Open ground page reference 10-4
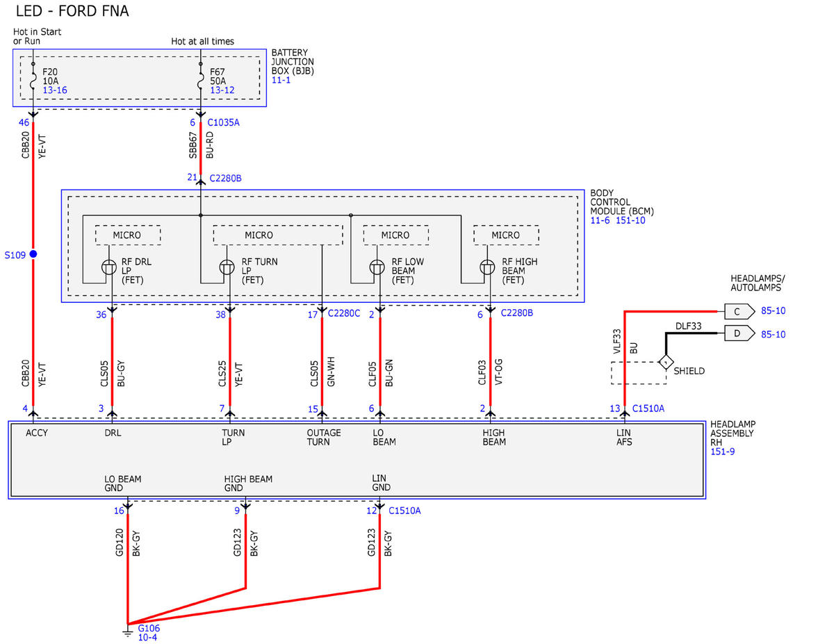Screen dimensions: 834x644 (x=147, y=637)
